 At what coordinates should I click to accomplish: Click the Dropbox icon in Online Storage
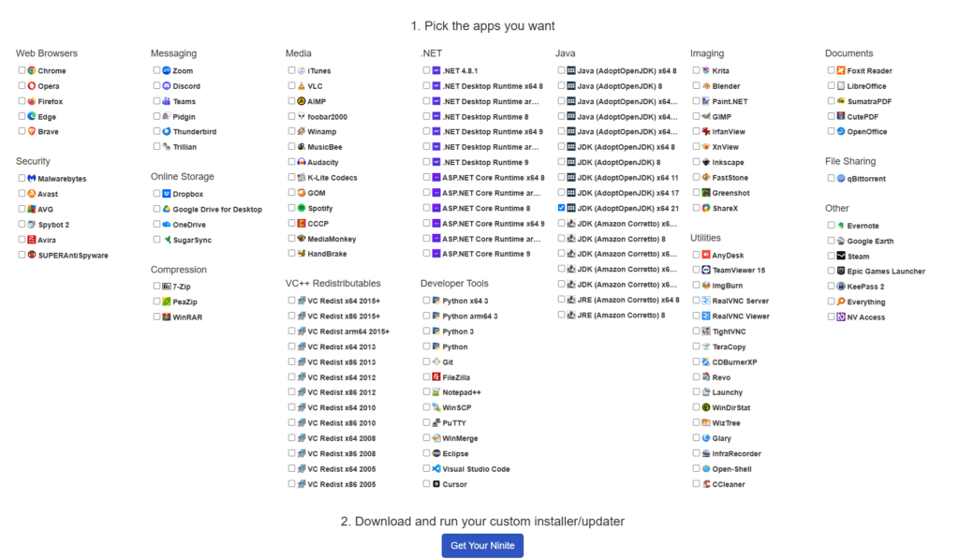point(166,194)
